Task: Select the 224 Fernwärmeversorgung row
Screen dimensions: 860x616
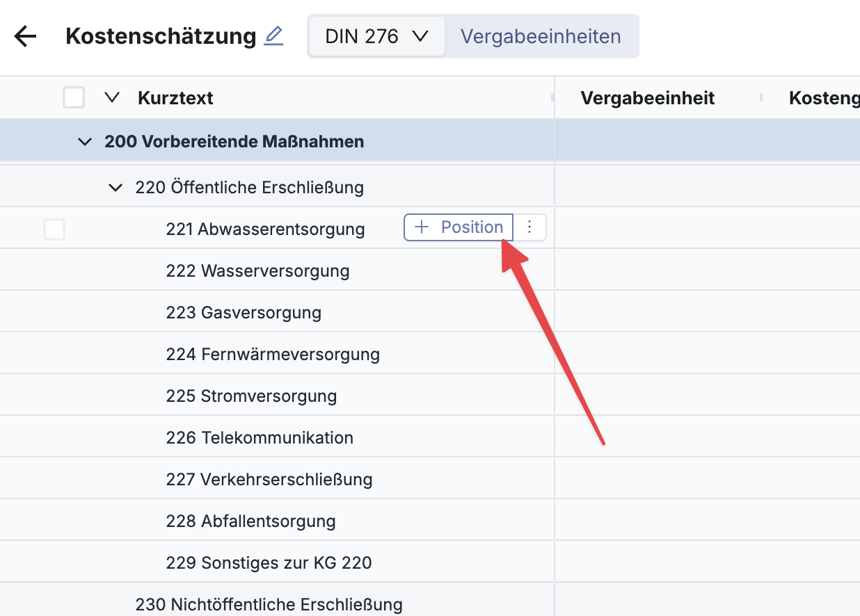Action: point(273,354)
